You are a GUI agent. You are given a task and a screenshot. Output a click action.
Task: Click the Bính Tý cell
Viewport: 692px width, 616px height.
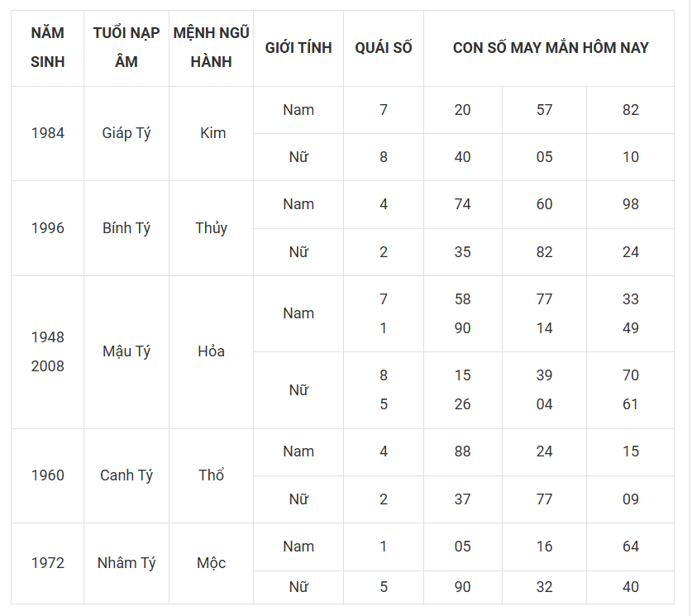pos(126,228)
